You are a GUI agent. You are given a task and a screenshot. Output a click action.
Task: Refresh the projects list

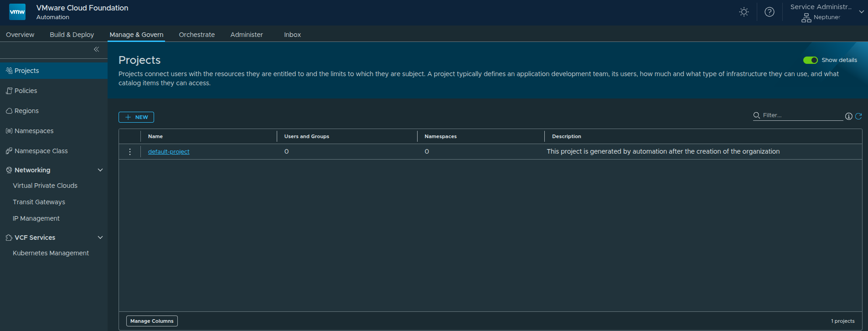tap(858, 116)
